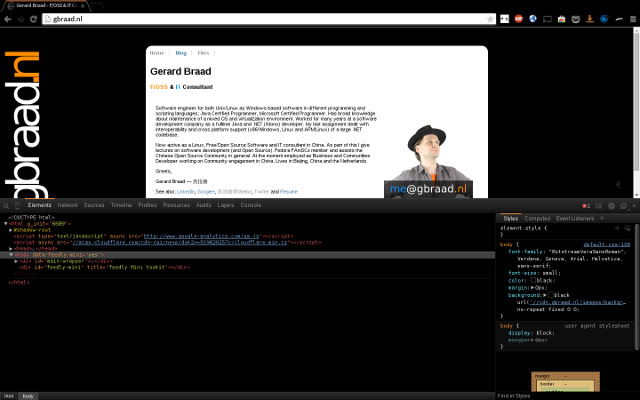Select the feedly-mini div node
This screenshot has height=400, width=640.
[104, 267]
